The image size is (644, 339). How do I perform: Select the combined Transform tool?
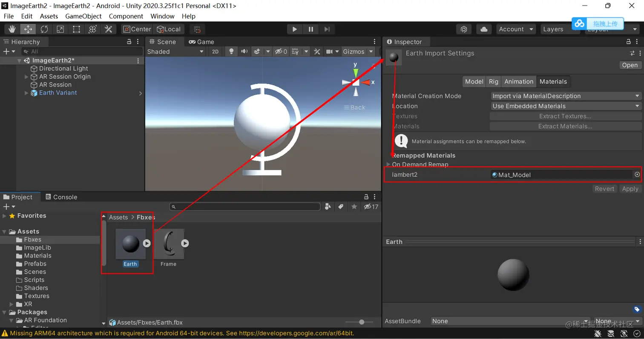[92, 29]
